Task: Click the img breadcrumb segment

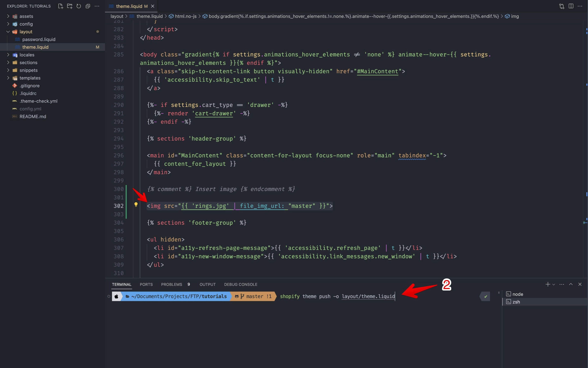Action: 515,16
